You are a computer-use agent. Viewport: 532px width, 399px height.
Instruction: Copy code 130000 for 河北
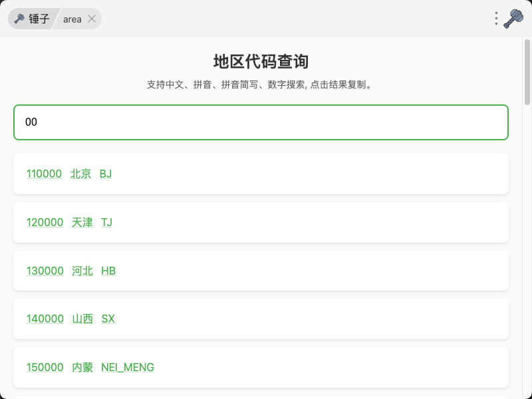pos(45,271)
